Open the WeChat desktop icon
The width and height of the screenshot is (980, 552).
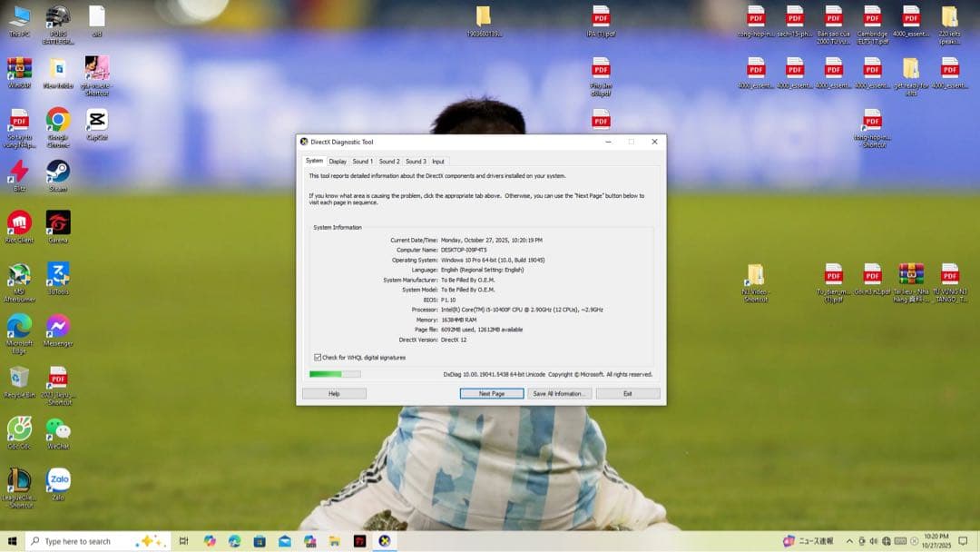[58, 429]
